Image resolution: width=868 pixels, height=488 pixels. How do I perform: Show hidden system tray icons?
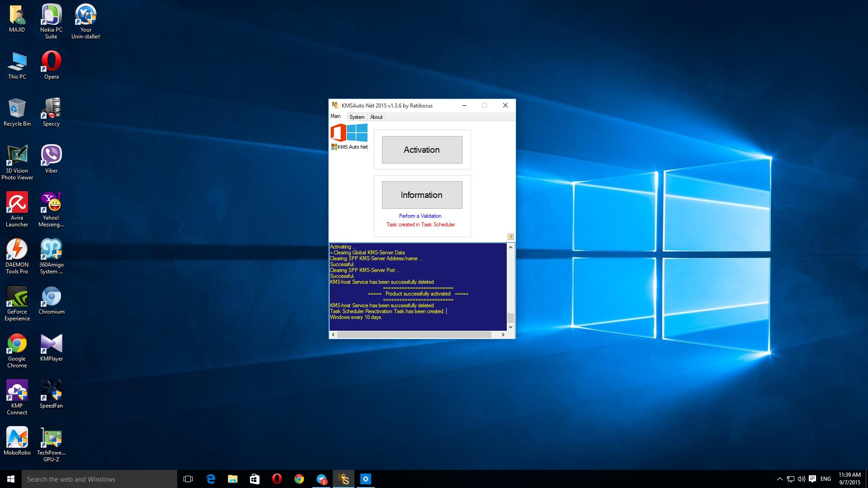(779, 479)
